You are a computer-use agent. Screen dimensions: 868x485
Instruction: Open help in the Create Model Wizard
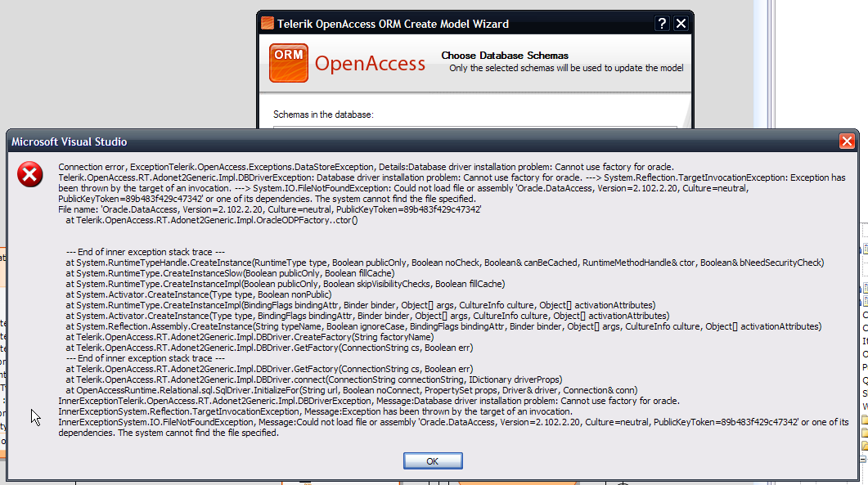tap(662, 24)
